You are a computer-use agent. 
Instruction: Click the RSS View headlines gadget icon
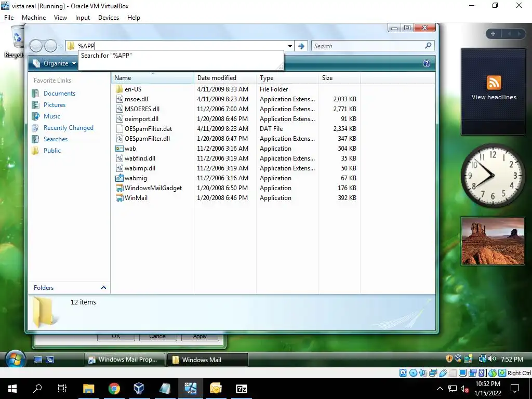click(x=494, y=83)
